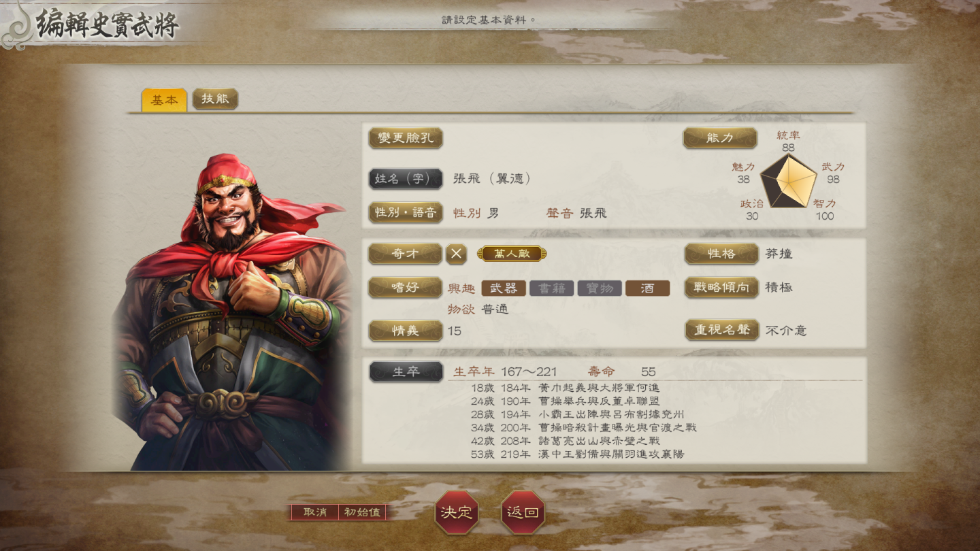The height and width of the screenshot is (551, 980).
Task: Toggle the 寶物 interest tag
Action: [600, 288]
